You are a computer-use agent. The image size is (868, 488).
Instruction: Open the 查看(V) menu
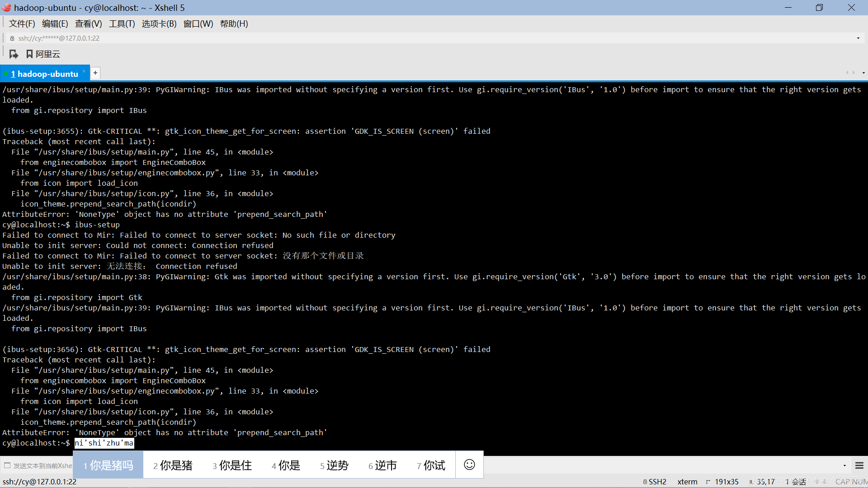pyautogui.click(x=88, y=24)
